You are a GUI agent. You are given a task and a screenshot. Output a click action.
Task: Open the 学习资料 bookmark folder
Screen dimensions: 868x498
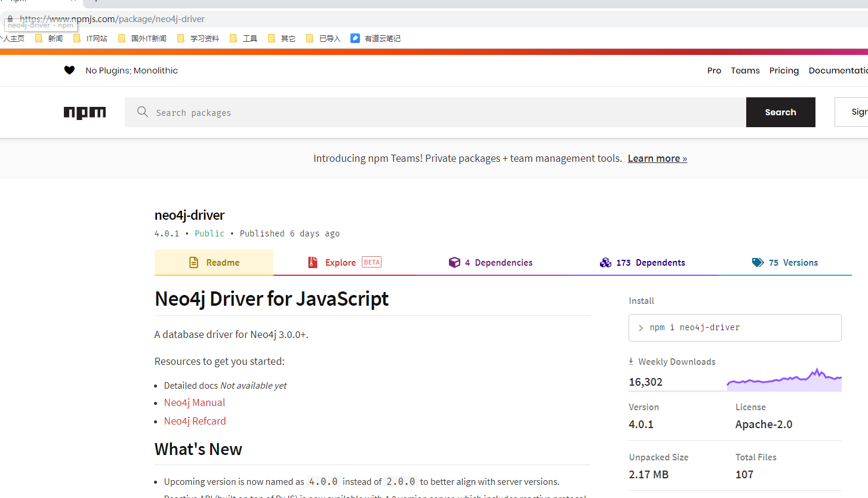198,38
